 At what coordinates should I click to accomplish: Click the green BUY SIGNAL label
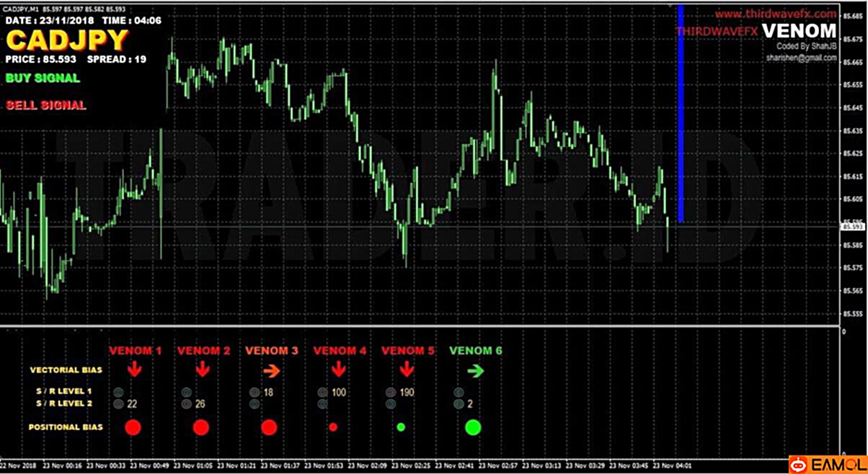coord(43,79)
